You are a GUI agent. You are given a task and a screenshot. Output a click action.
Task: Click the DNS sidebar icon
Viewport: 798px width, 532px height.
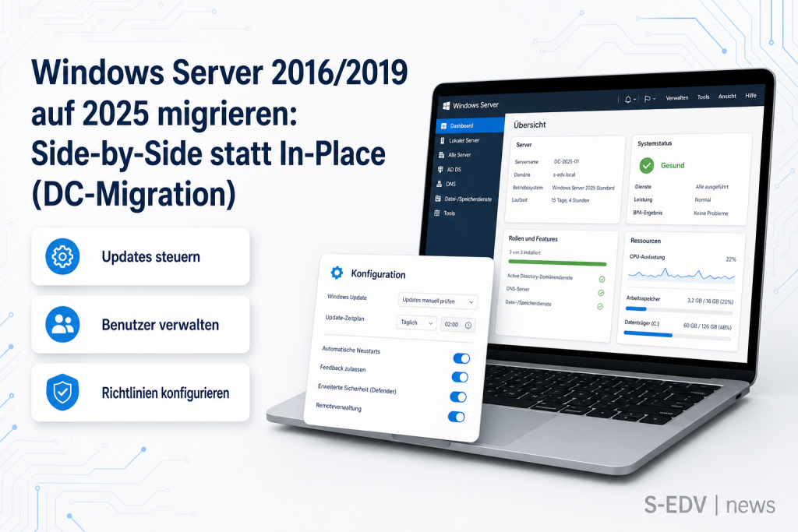click(440, 184)
